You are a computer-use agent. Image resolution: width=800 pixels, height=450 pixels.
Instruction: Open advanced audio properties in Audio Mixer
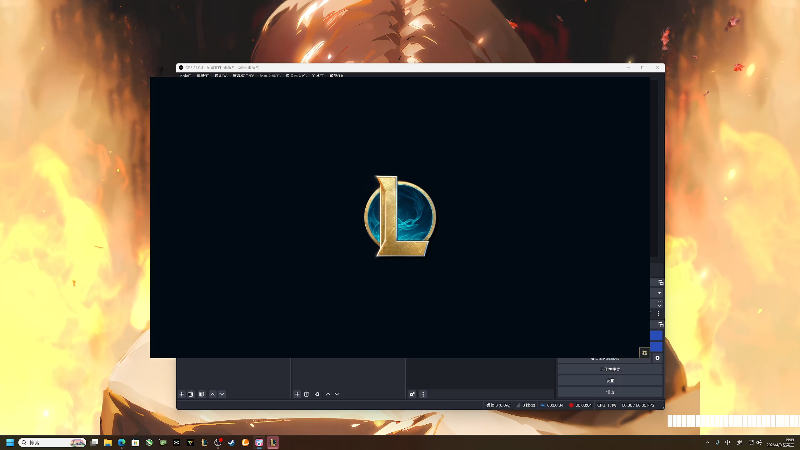412,394
